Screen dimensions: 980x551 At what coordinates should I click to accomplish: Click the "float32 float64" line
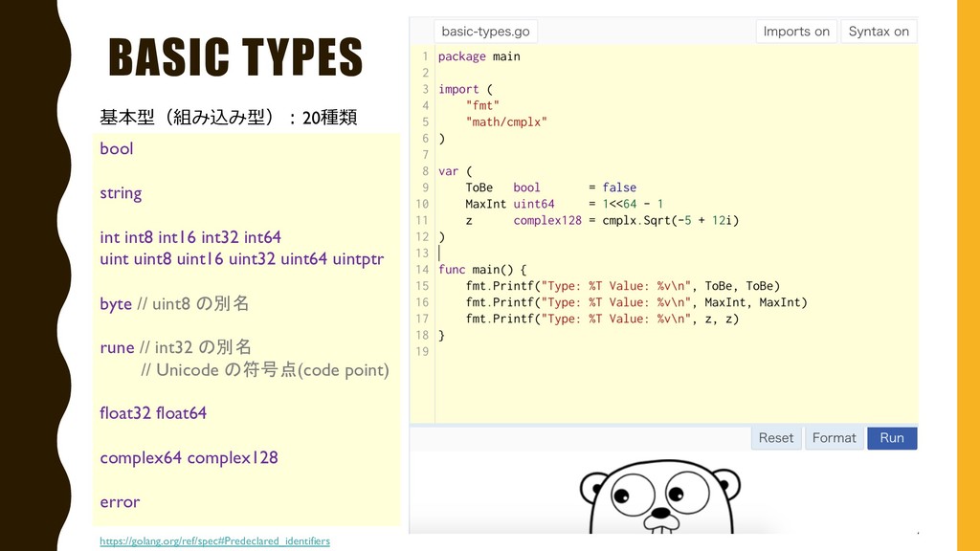pos(153,413)
